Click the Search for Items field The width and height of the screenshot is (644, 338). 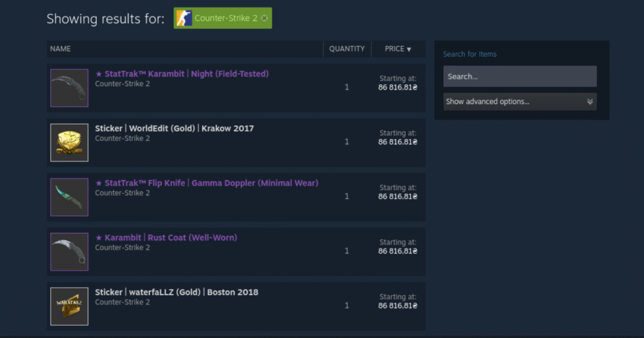click(519, 77)
